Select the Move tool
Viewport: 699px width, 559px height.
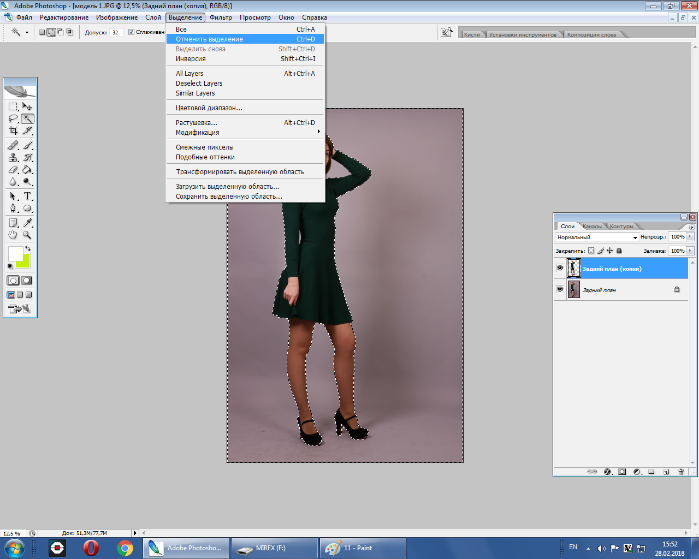click(x=27, y=107)
